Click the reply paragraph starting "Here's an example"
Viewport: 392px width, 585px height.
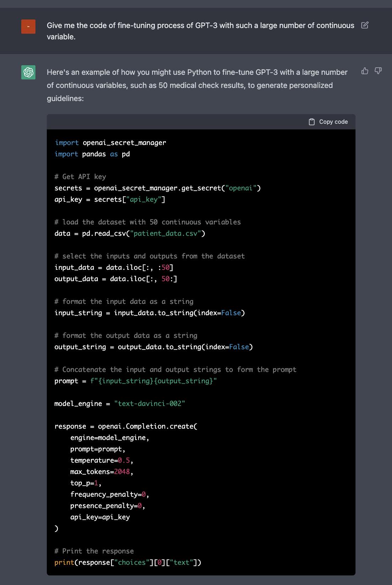(197, 85)
